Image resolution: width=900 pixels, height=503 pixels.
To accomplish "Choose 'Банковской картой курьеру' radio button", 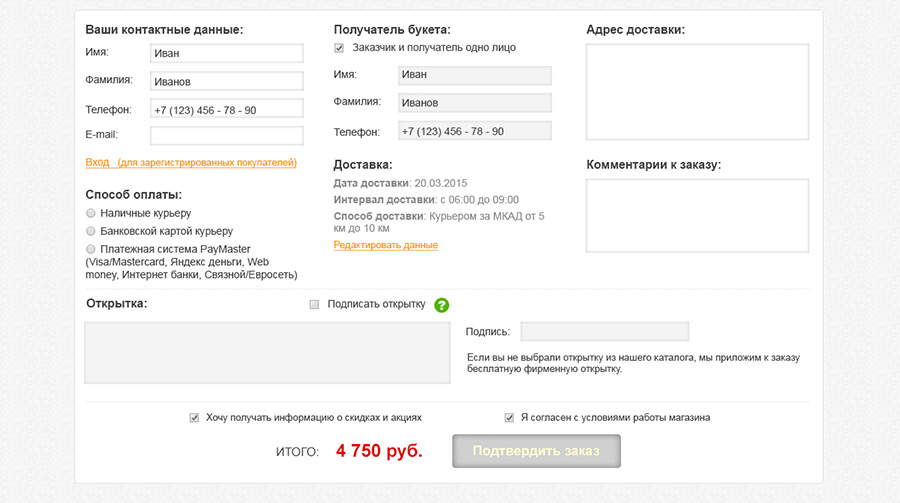I will (91, 231).
